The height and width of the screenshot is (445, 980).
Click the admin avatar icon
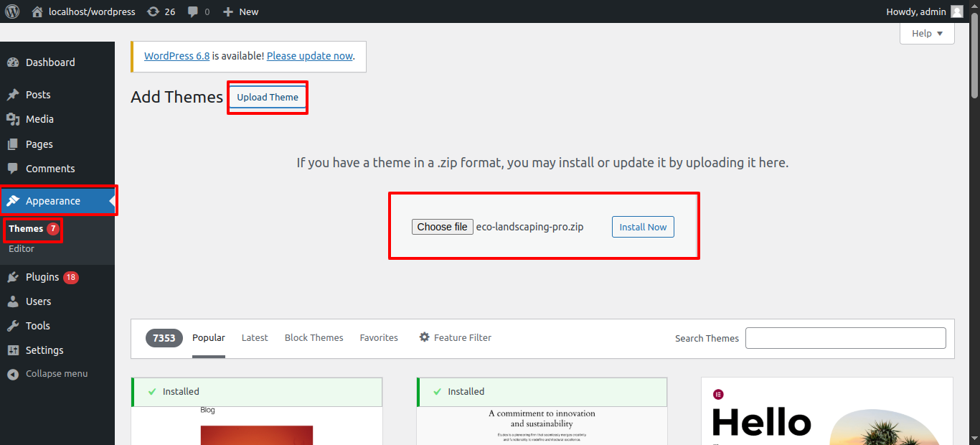click(957, 11)
